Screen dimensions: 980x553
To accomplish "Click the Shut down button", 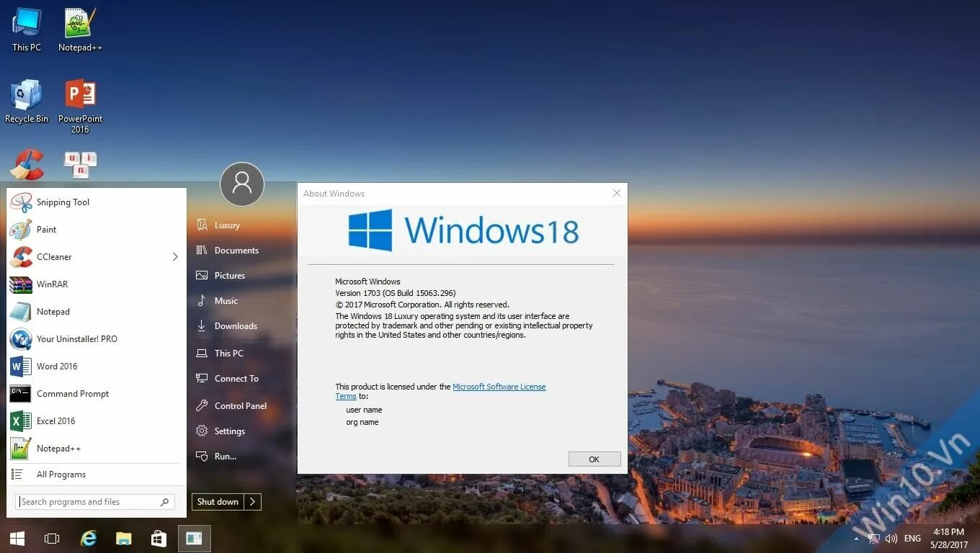I will pos(218,502).
